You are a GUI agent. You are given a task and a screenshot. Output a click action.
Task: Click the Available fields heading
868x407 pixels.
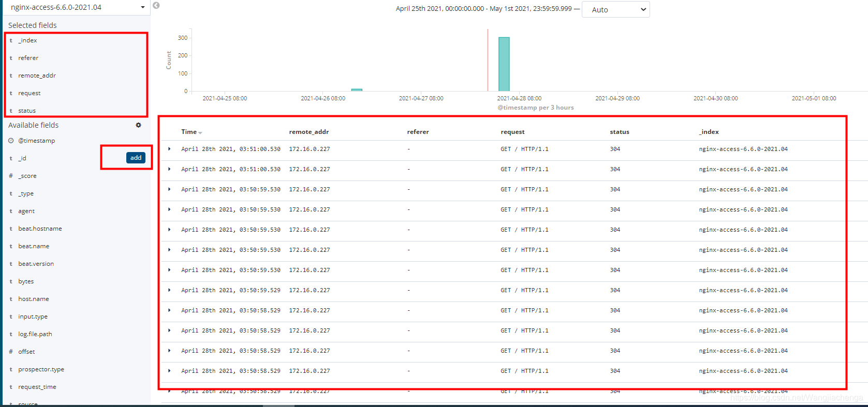coord(33,125)
